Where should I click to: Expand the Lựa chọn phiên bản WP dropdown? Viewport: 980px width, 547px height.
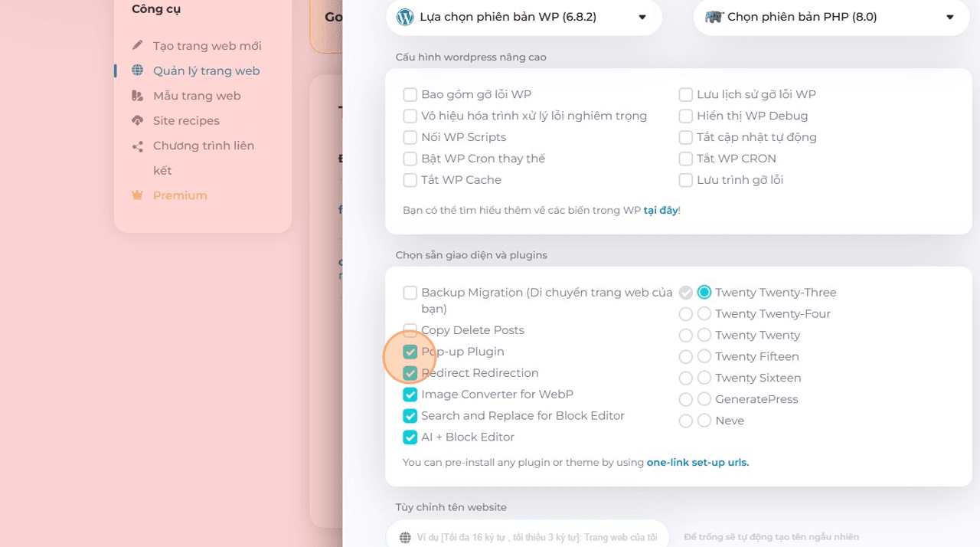tap(524, 17)
